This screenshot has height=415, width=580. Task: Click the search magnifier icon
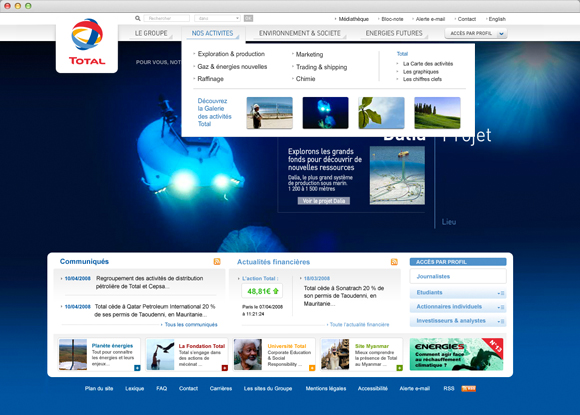pos(138,18)
